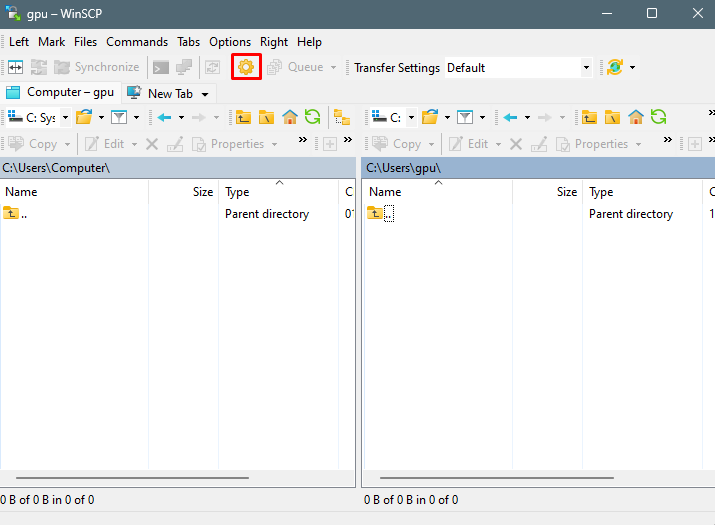Expand right panel Copy dropdown arrow
Image resolution: width=715 pixels, height=525 pixels.
[431, 145]
